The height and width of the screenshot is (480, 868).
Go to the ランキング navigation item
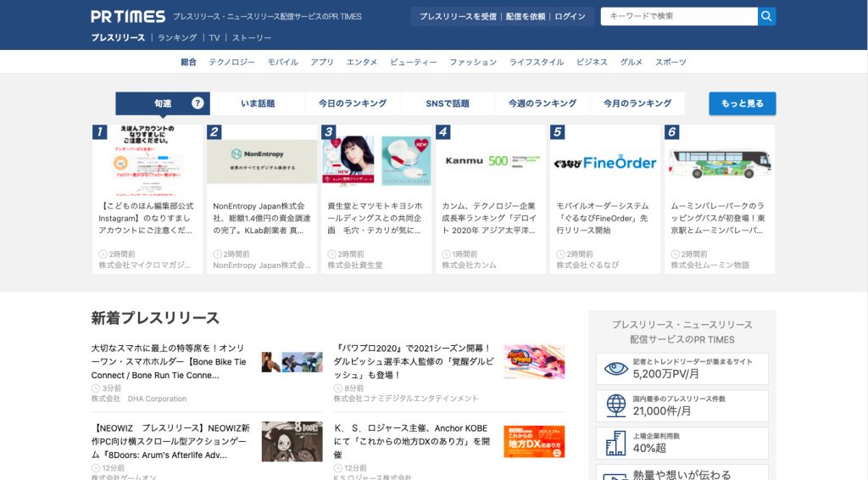177,38
